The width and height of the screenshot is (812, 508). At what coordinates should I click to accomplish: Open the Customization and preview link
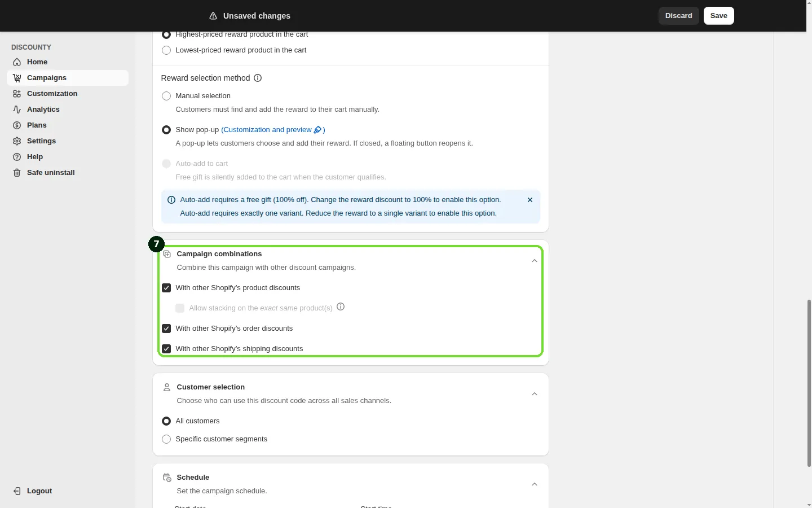tap(273, 130)
